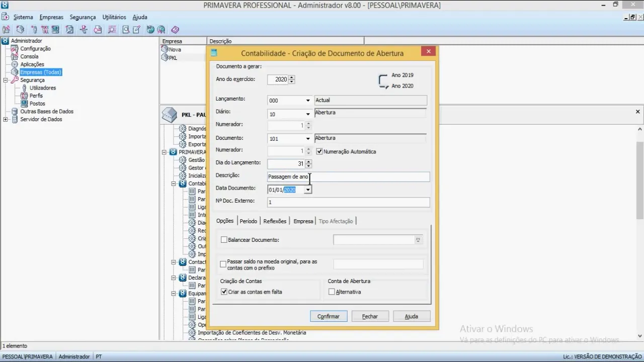
Task: Select Importação de Coeficientes de Desv. Monetária
Action: [x=252, y=333]
